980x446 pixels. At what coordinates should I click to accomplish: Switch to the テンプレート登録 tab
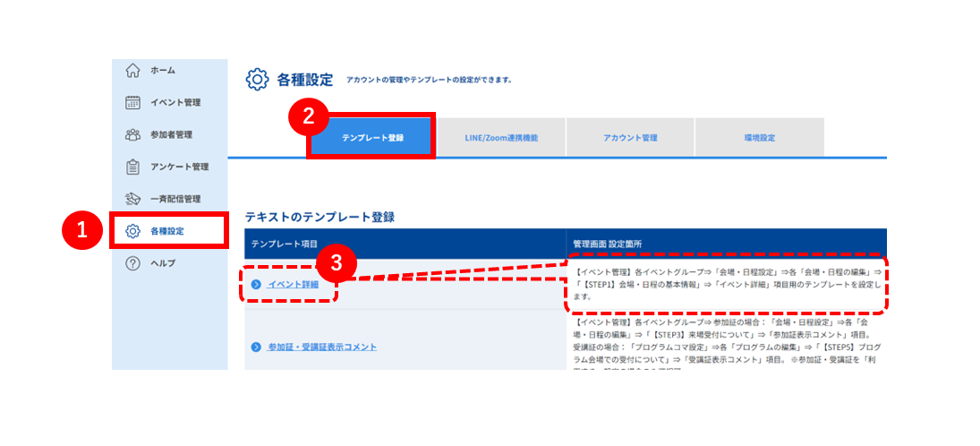tap(372, 137)
